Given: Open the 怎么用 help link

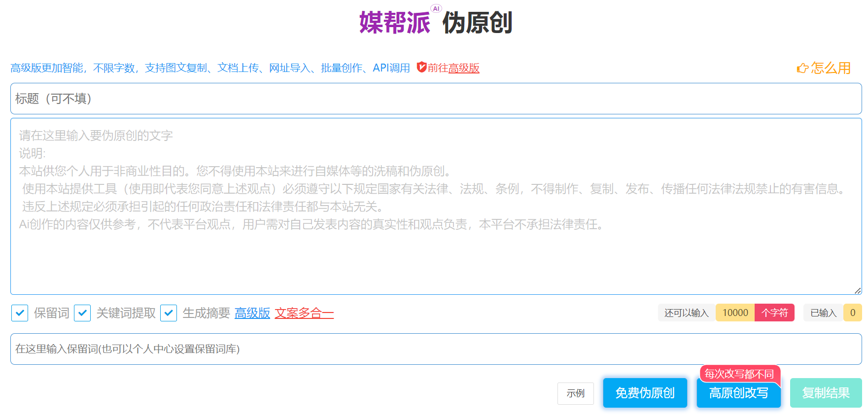Looking at the screenshot, I should (831, 68).
